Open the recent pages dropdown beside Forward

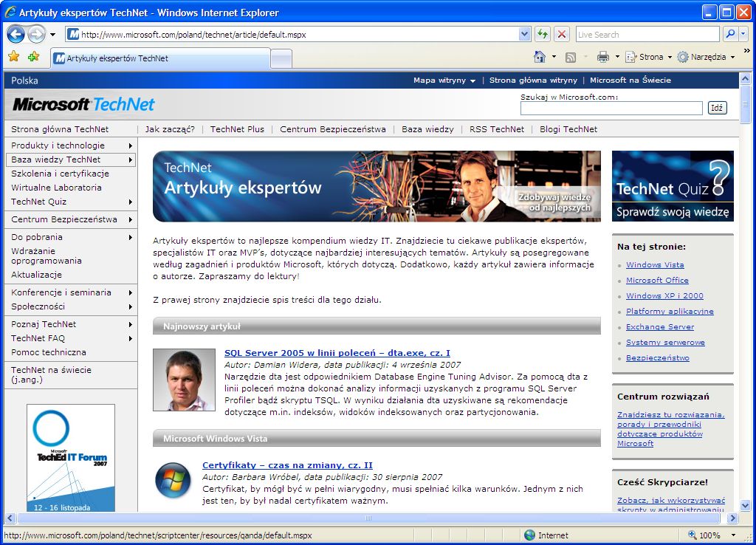[52, 35]
